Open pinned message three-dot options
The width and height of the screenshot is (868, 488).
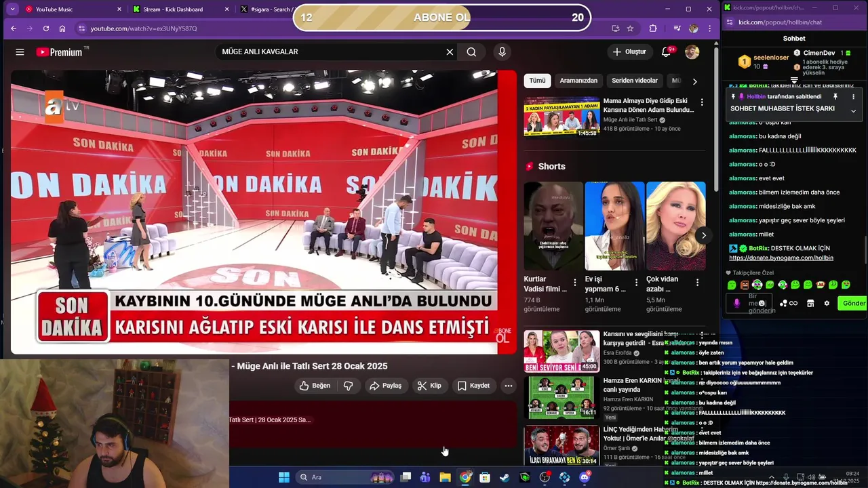[853, 96]
